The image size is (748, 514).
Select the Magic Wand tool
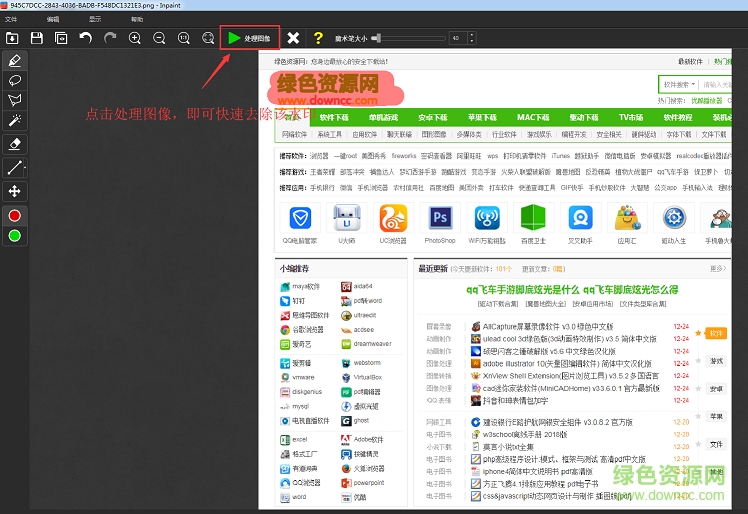pyautogui.click(x=15, y=120)
